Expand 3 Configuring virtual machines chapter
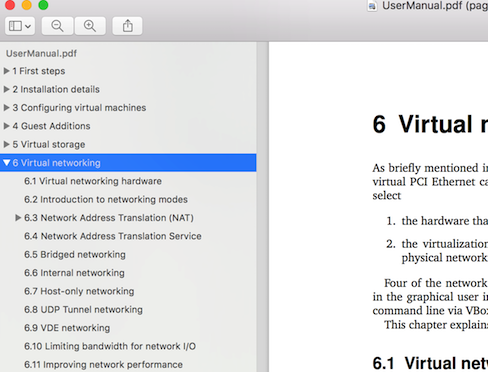Viewport: 488px width, 372px height. pyautogui.click(x=6, y=107)
